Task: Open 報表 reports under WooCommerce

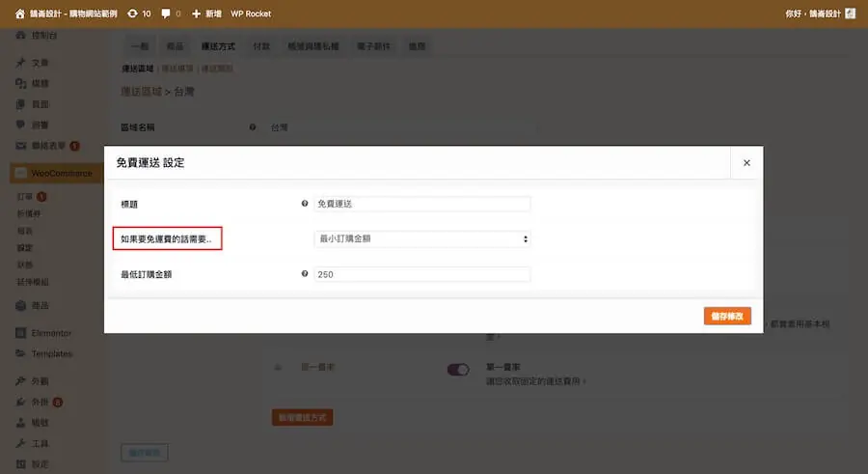Action: [25, 231]
